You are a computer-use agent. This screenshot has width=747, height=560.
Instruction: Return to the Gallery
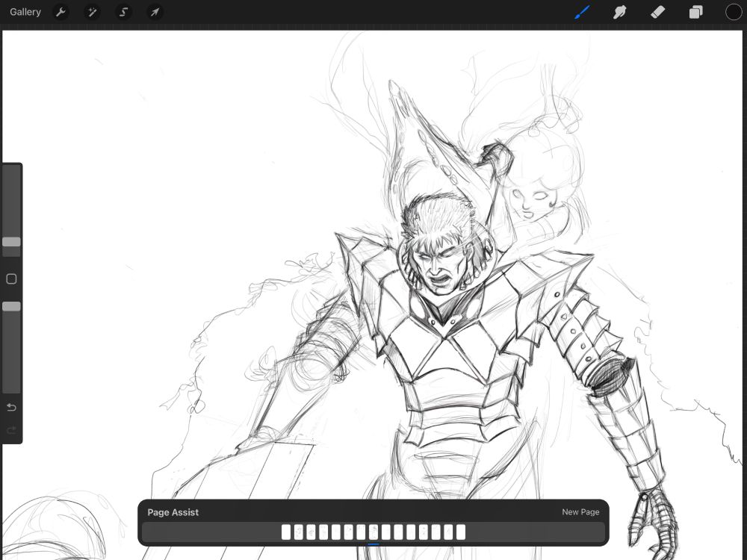coord(25,11)
